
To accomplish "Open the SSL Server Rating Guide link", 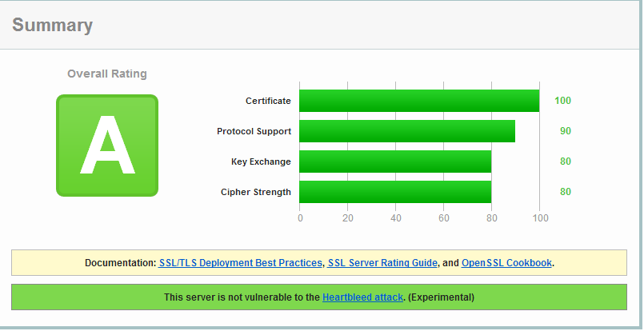I will tap(382, 263).
